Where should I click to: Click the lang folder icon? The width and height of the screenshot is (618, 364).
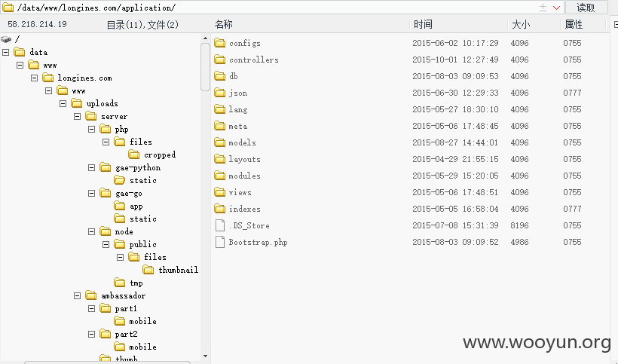[220, 109]
